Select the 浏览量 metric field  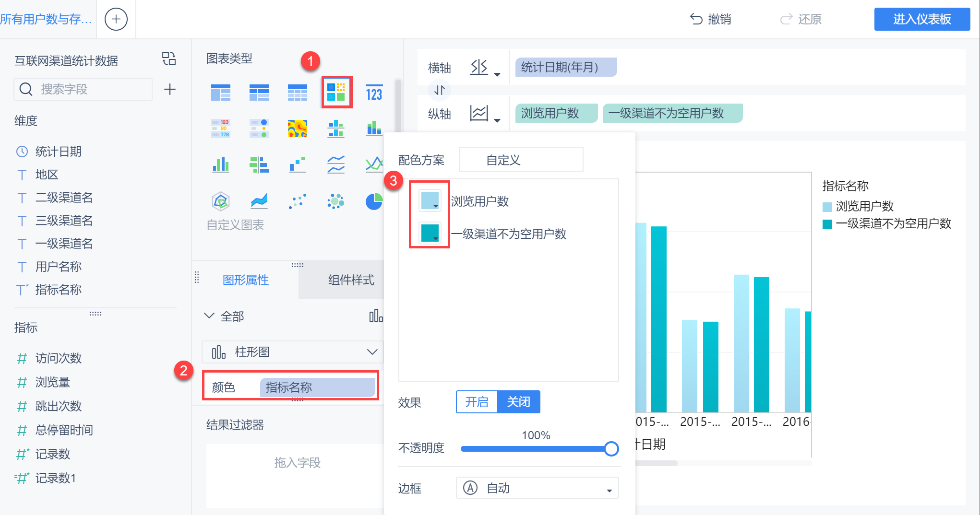click(x=53, y=382)
